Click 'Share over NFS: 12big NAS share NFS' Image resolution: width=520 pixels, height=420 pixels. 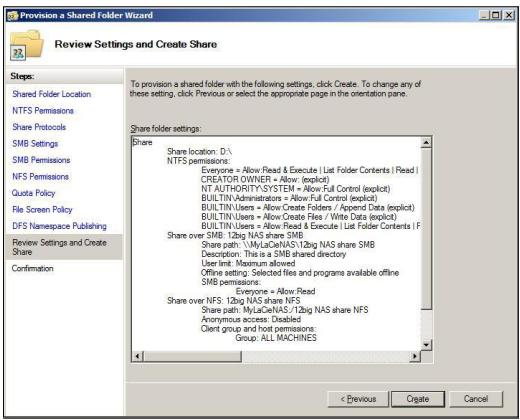pos(233,301)
